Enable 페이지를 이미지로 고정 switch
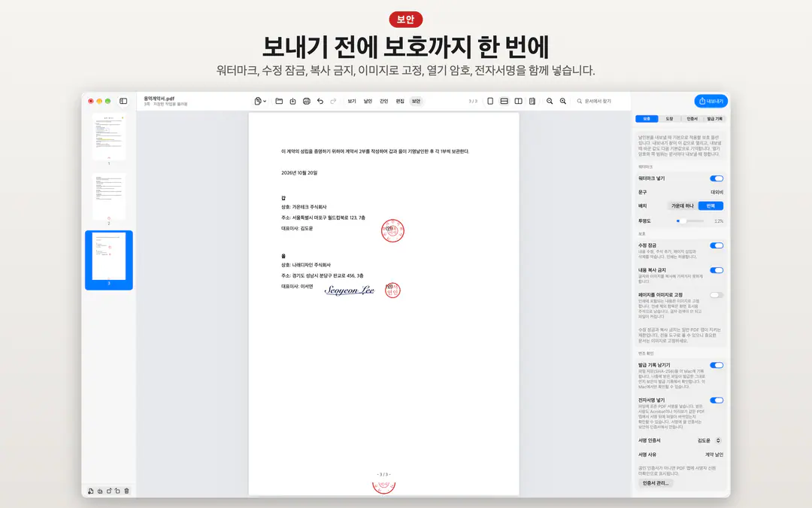 tap(717, 296)
